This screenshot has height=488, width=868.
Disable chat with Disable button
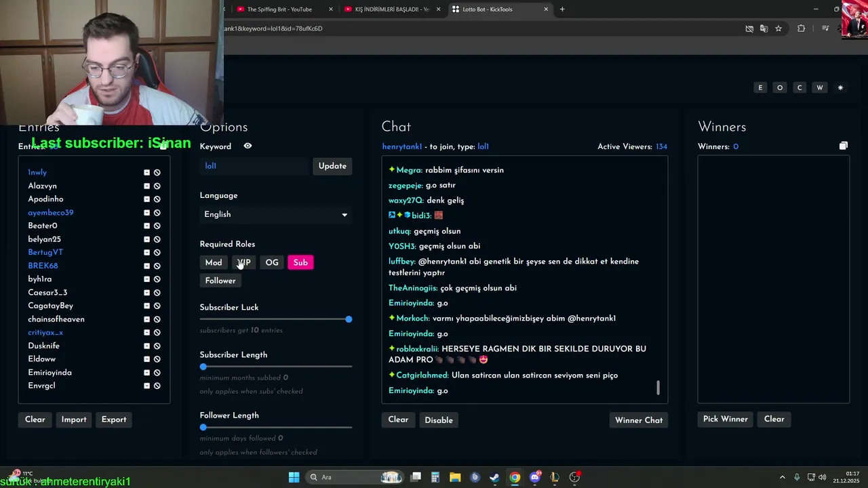(x=439, y=420)
